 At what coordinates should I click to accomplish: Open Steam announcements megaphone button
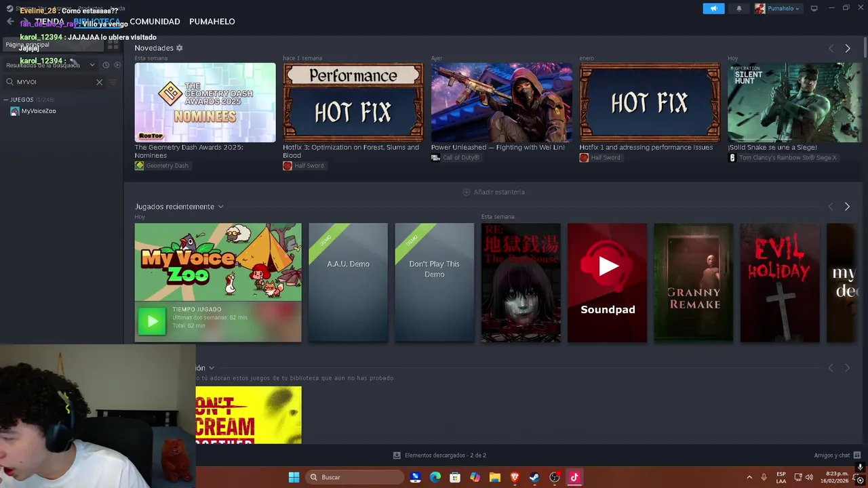(x=713, y=8)
